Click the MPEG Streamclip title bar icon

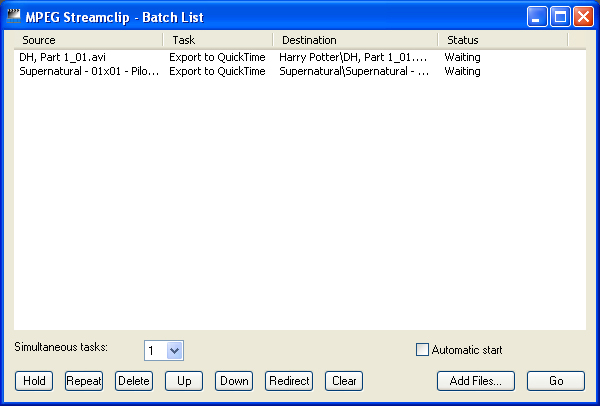pos(13,16)
